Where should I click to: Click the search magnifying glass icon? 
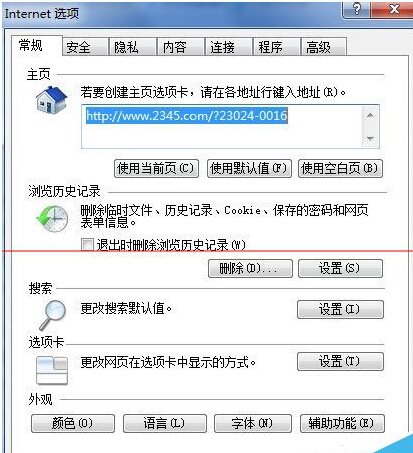click(52, 315)
